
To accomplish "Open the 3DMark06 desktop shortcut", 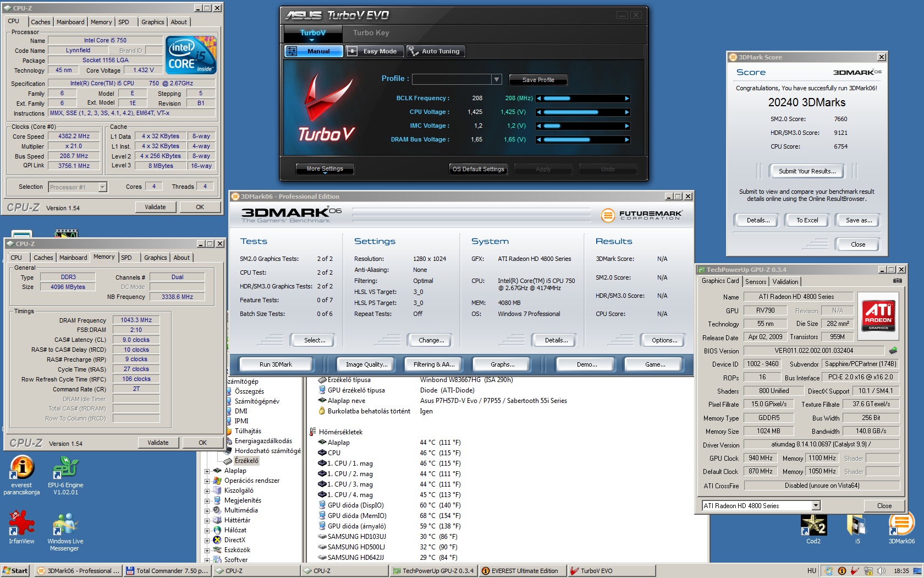I will point(901,528).
